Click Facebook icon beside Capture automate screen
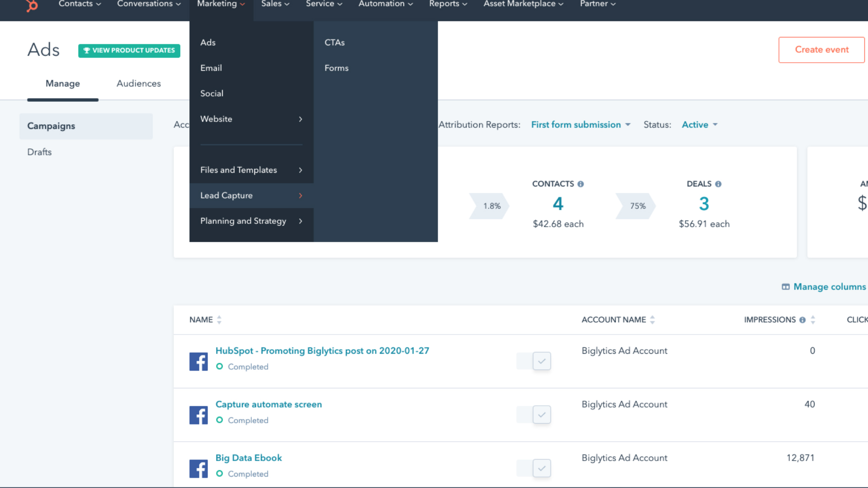868x488 pixels. [x=198, y=415]
